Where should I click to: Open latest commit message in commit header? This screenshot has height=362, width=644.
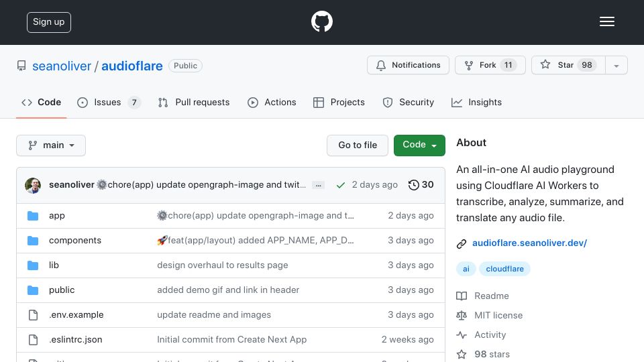(201, 185)
